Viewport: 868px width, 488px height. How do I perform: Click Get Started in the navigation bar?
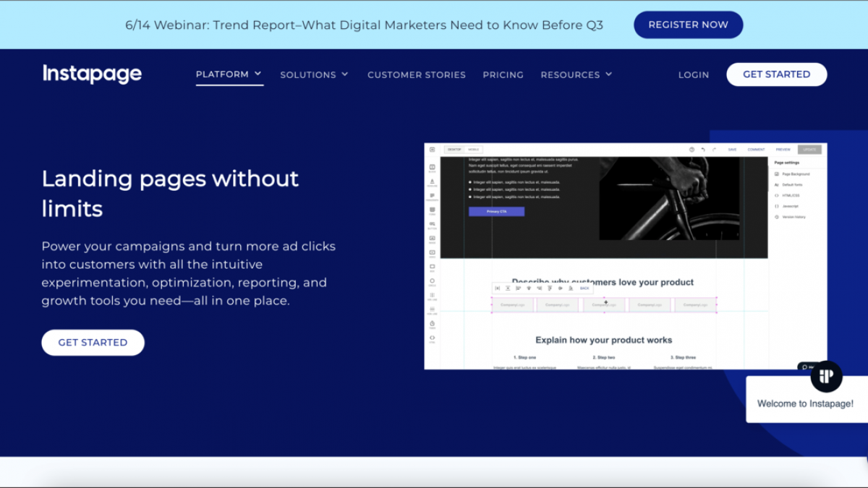click(x=777, y=74)
